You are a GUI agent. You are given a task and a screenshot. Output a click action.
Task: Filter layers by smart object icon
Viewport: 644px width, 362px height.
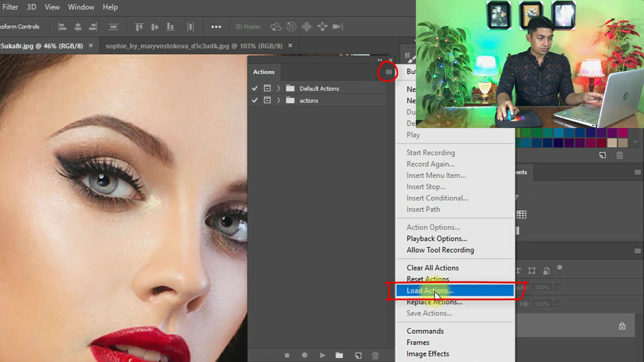[546, 271]
